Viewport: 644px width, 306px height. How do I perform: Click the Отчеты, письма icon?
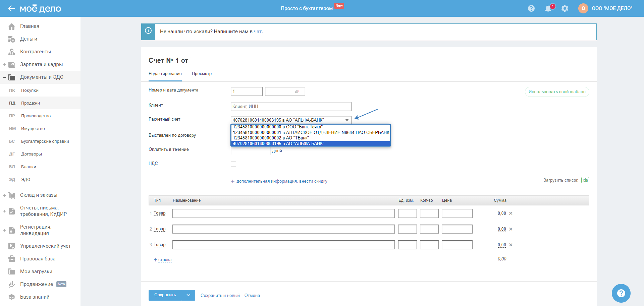point(12,211)
